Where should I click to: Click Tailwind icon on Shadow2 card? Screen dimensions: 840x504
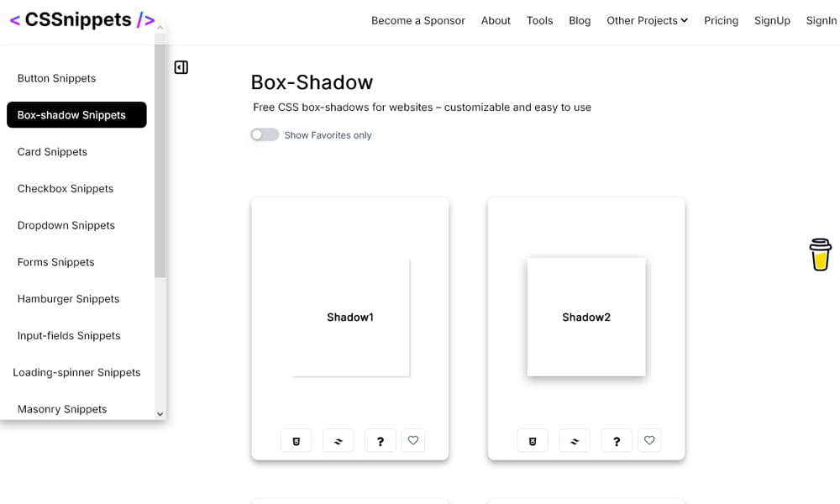(x=575, y=440)
